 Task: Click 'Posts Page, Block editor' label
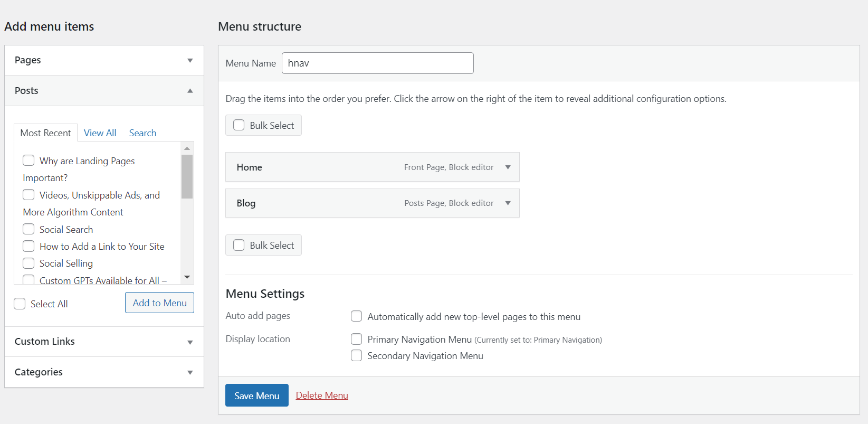(x=449, y=203)
